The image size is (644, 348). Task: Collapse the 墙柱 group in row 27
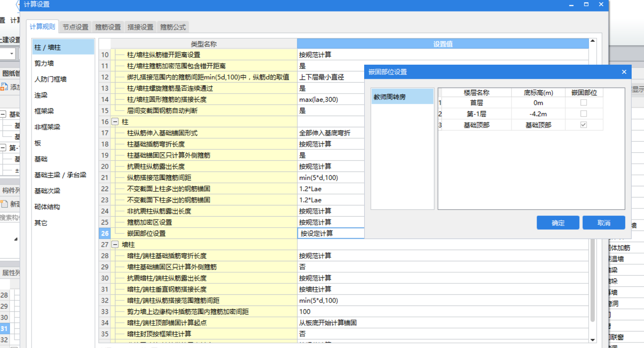click(x=115, y=245)
